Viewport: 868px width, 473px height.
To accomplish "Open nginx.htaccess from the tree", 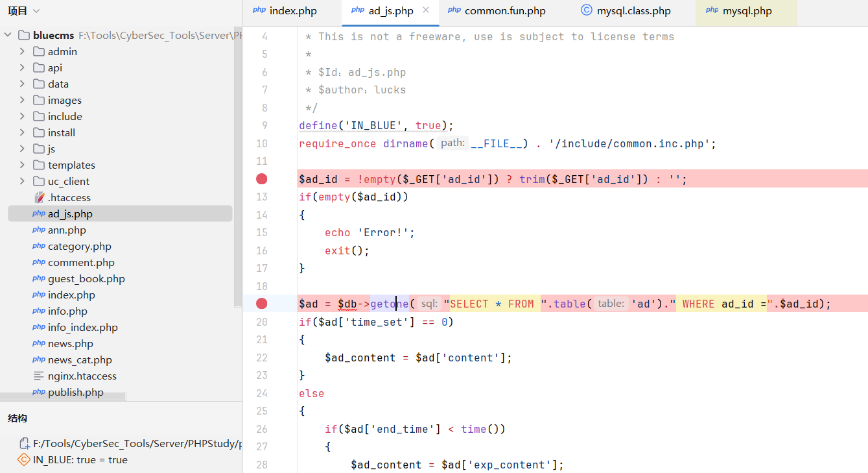I will [82, 376].
